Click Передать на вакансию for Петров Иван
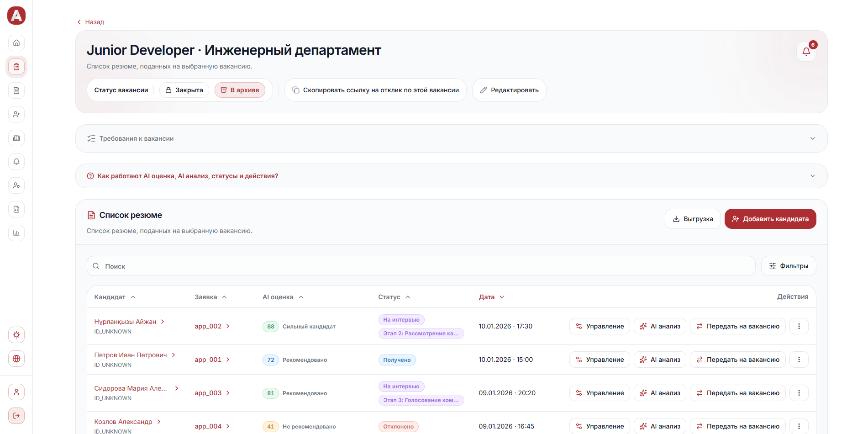868x434 pixels. point(737,360)
